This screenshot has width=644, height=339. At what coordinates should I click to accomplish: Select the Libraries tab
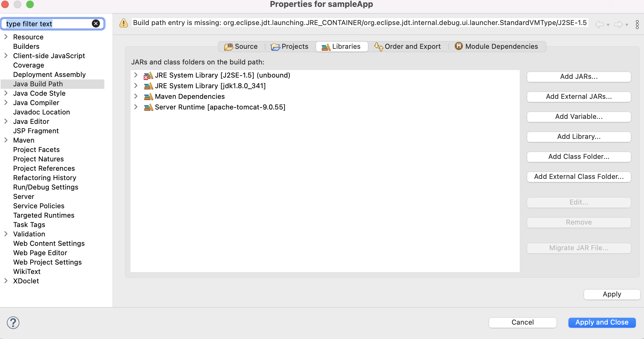(341, 46)
